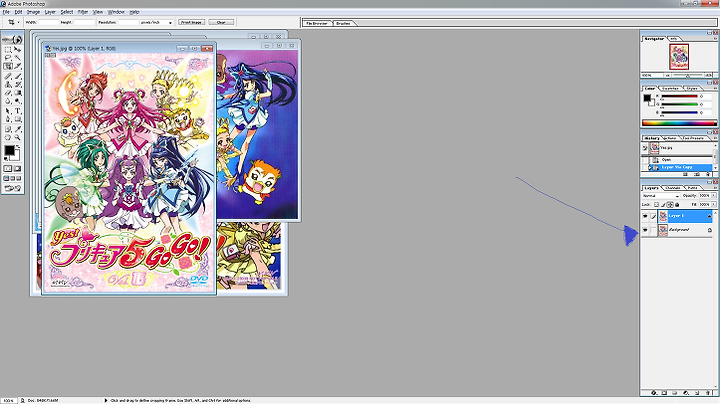Viewport: 720px width, 404px height.
Task: Jump to ImageReady from toolbox
Action: [12, 187]
